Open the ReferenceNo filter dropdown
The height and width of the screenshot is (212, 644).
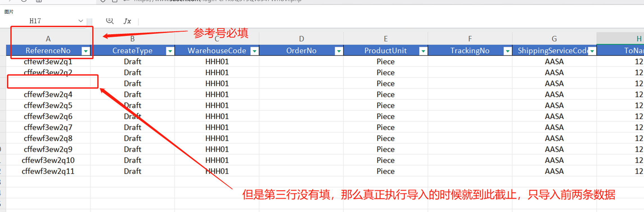click(x=86, y=51)
